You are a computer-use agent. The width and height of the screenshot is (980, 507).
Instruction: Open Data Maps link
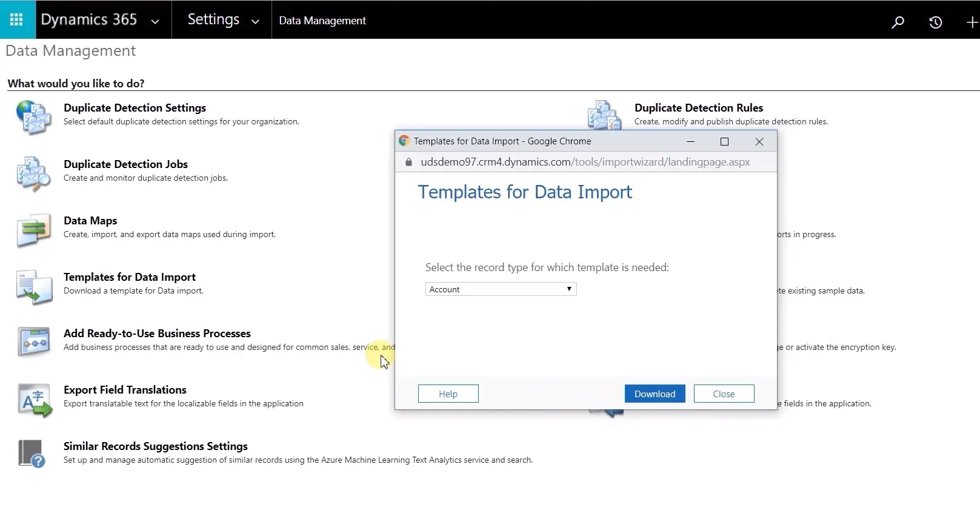90,221
